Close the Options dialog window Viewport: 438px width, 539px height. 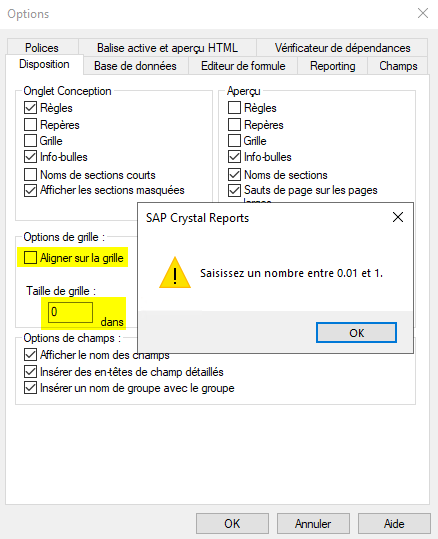(x=423, y=13)
